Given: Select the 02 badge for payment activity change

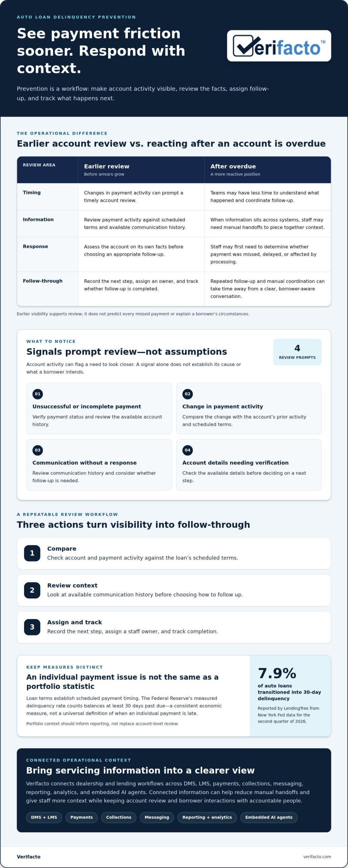Looking at the screenshot, I should [x=188, y=394].
